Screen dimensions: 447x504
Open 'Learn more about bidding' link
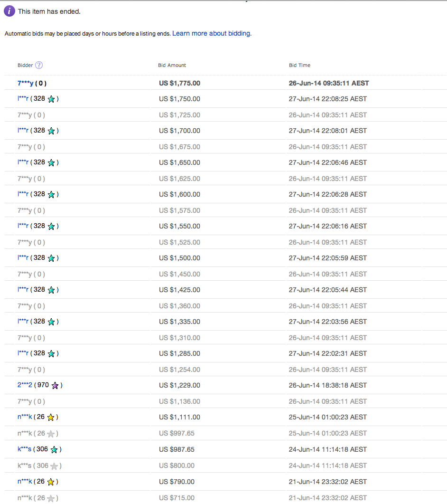(x=212, y=33)
